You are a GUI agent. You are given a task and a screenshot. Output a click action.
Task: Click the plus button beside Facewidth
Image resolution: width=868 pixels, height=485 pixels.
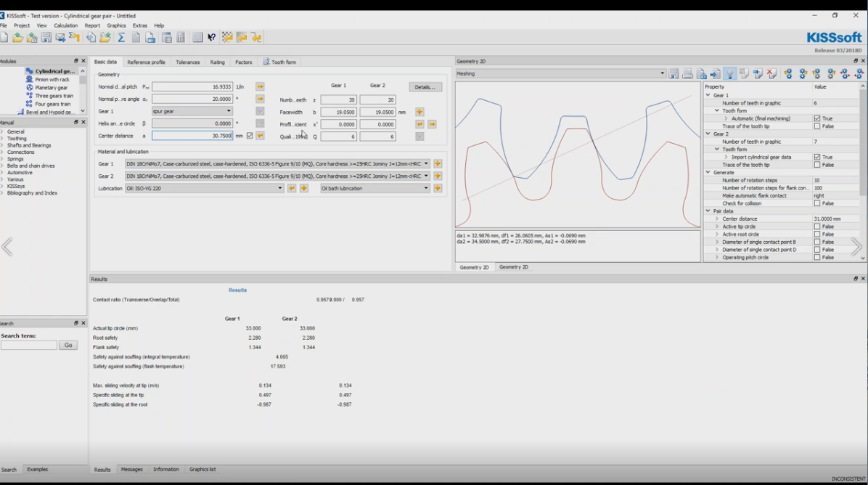click(419, 112)
